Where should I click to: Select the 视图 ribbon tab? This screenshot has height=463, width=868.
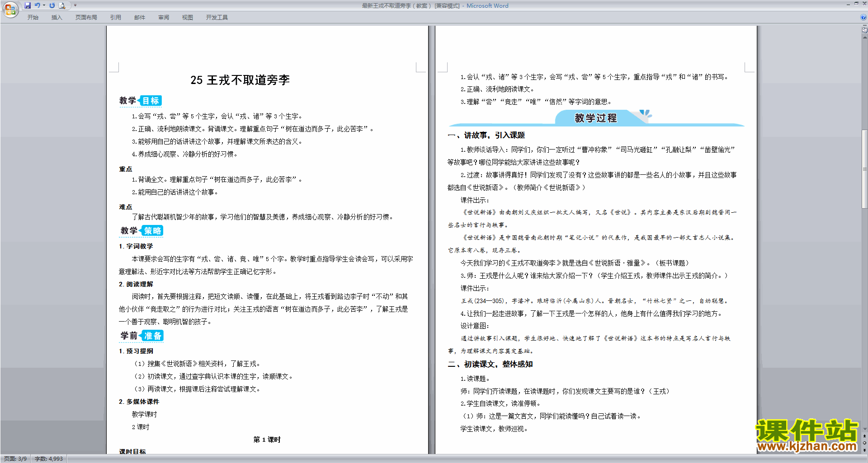pos(188,18)
